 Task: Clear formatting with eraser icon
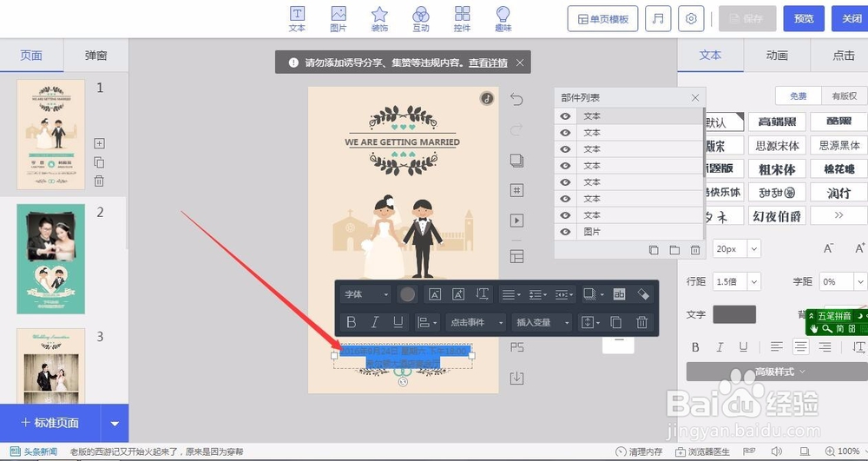pos(642,294)
